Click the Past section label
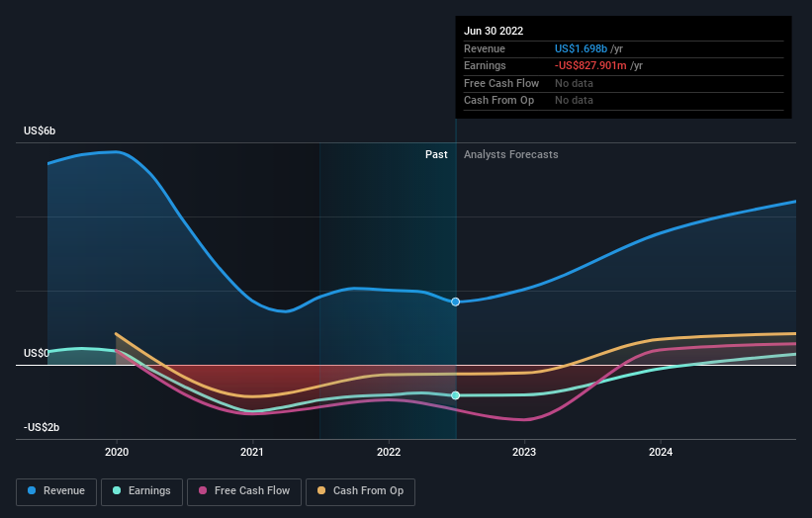Screen dimensions: 812x518 pyautogui.click(x=436, y=154)
